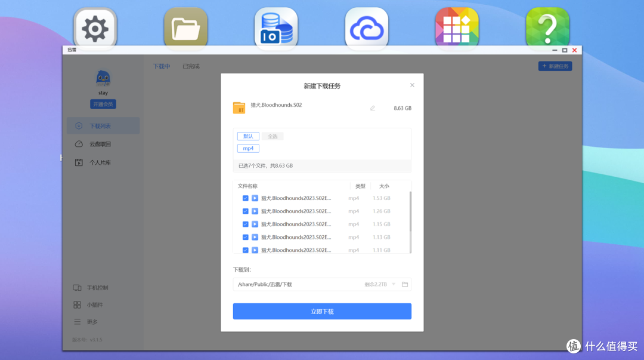Image resolution: width=644 pixels, height=360 pixels.
Task: Select 云盘取回 in the sidebar
Action: point(103,144)
